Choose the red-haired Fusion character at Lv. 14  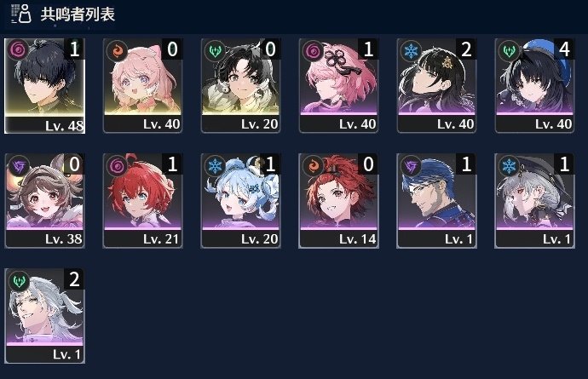338,201
